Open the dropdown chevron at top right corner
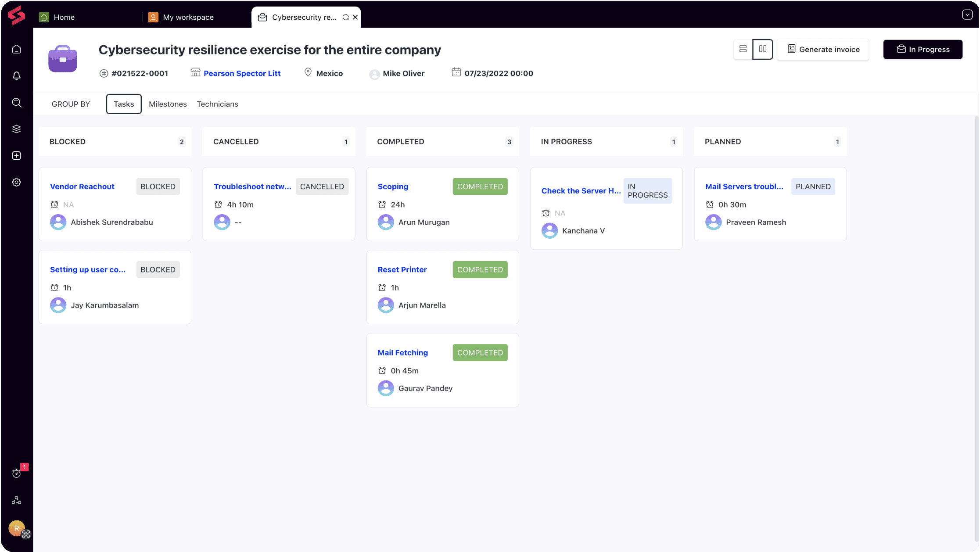The image size is (980, 552). pyautogui.click(x=966, y=14)
